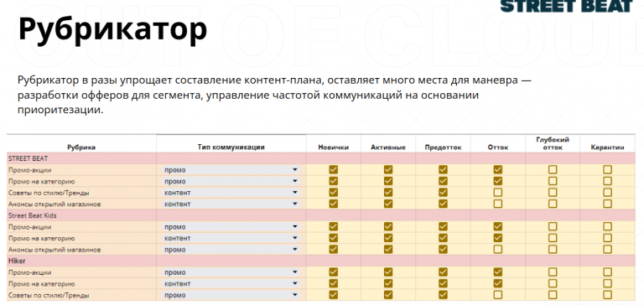Viewport: 644px width, 305px height.
Task: Select the Street Beat Kids section row
Action: pyautogui.click(x=321, y=215)
